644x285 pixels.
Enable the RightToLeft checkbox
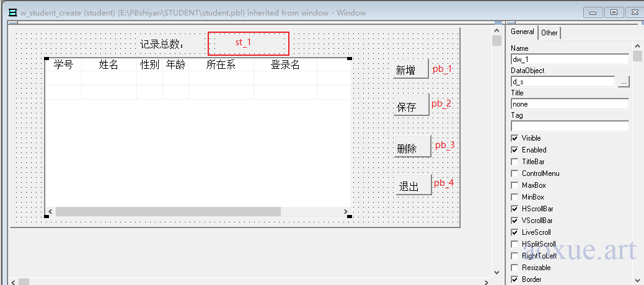514,256
